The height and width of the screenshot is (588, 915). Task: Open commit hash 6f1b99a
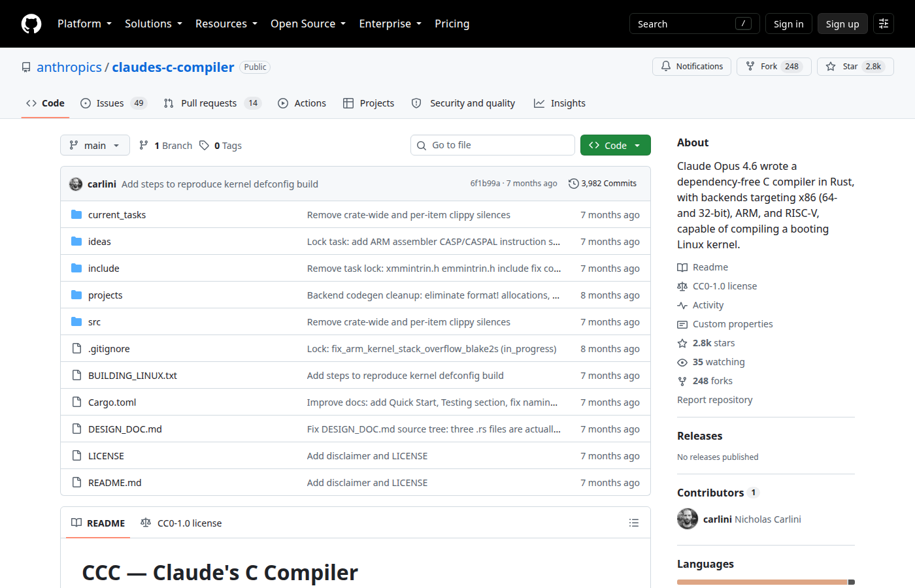click(x=485, y=184)
